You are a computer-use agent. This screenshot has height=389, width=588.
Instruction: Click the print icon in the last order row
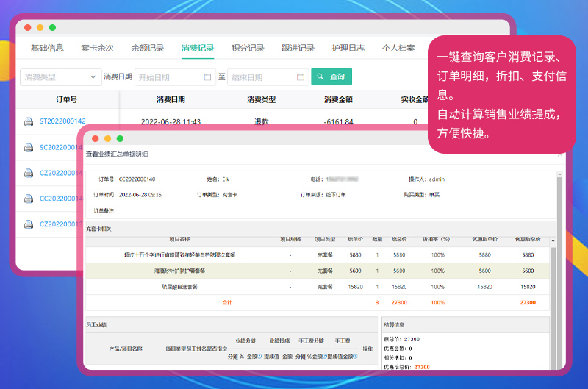[x=29, y=225]
